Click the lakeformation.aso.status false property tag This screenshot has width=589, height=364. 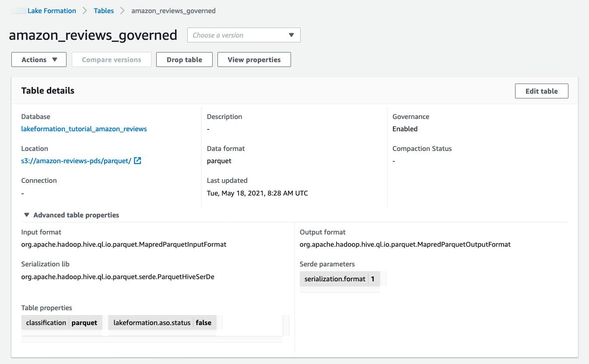(162, 322)
